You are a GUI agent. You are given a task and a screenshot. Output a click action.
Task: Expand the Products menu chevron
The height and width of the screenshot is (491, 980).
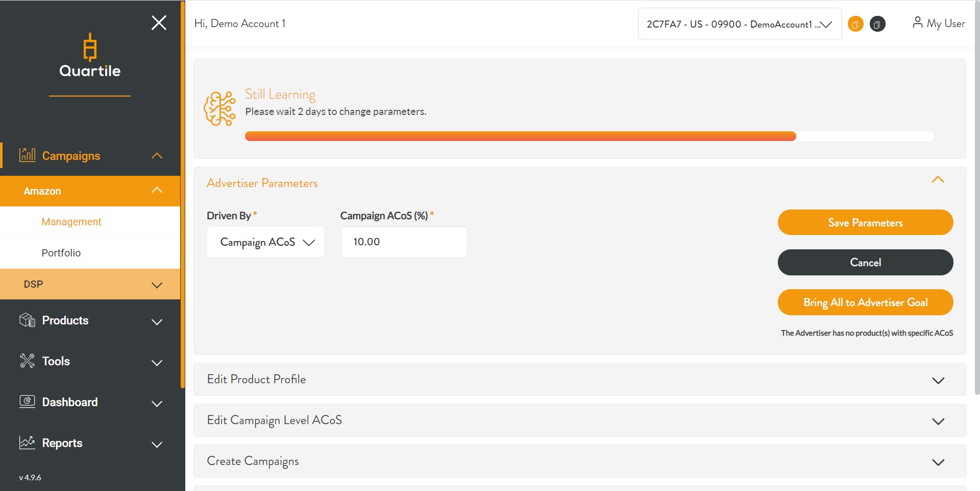tap(157, 322)
